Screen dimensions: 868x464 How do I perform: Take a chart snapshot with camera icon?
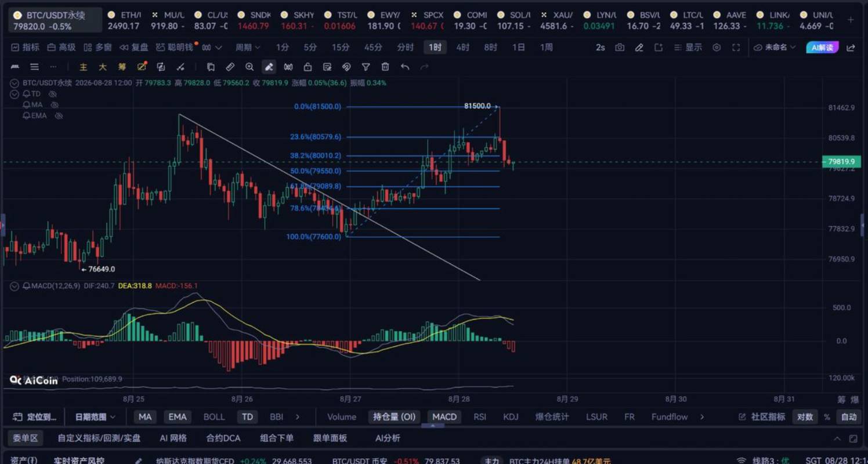620,48
